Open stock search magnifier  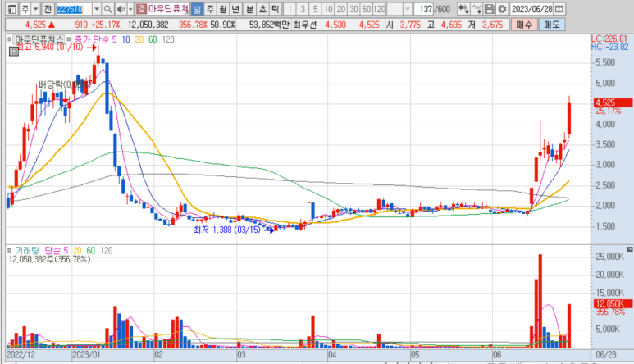pyautogui.click(x=107, y=9)
